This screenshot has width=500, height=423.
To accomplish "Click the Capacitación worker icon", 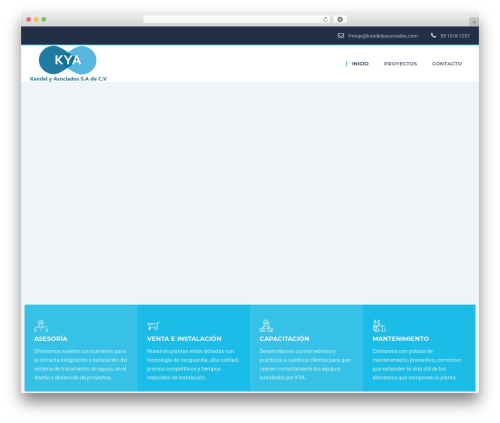I will pyautogui.click(x=266, y=326).
